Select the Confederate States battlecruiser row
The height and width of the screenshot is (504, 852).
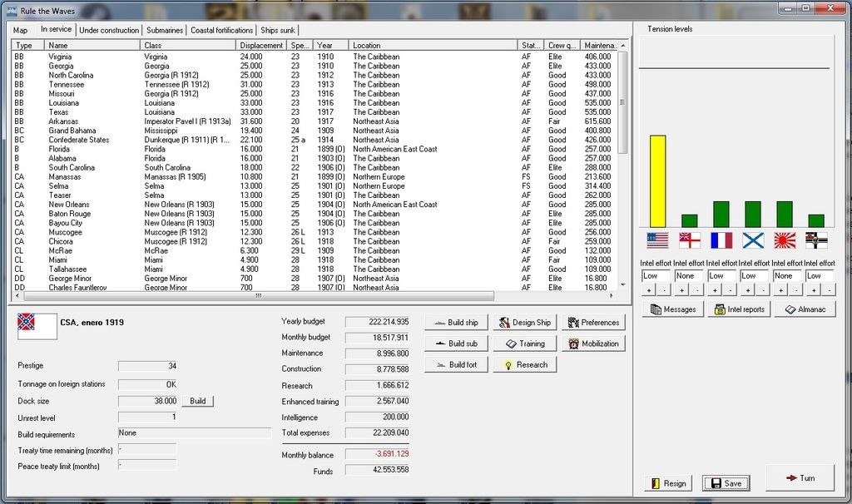[x=314, y=140]
